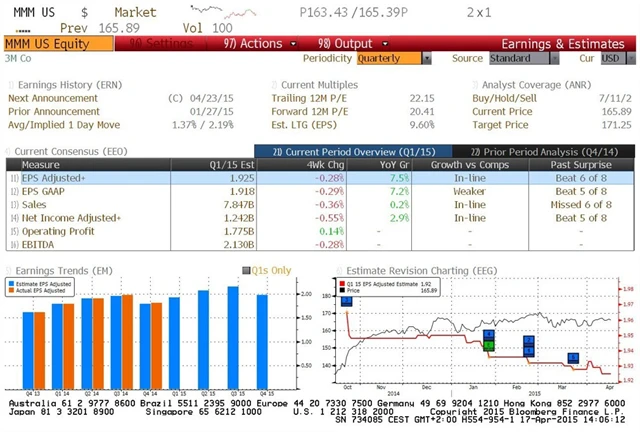Viewport: 640px width, 432px height.
Task: Click the Estimate EPS Adjusted legend swatch
Action: (x=12, y=283)
